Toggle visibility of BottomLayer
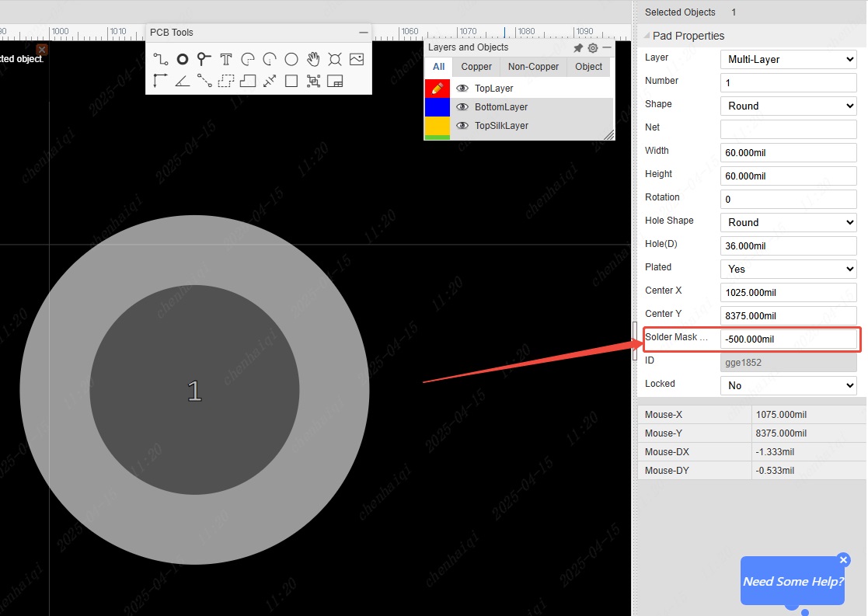 462,107
